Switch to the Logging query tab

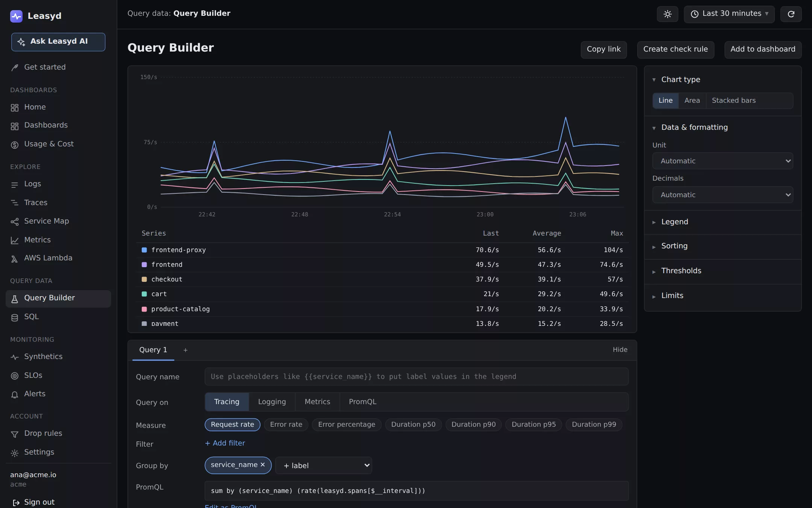point(272,402)
